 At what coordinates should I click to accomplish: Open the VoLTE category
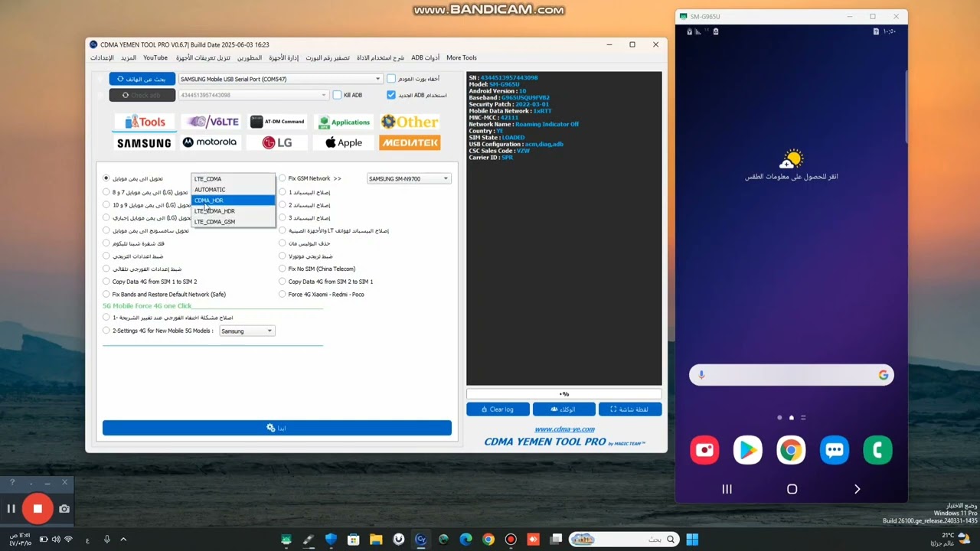pyautogui.click(x=212, y=122)
